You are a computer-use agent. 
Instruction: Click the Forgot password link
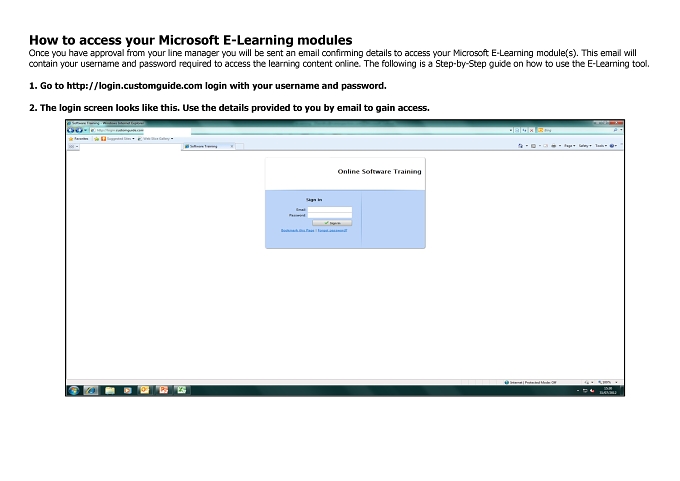click(x=332, y=230)
